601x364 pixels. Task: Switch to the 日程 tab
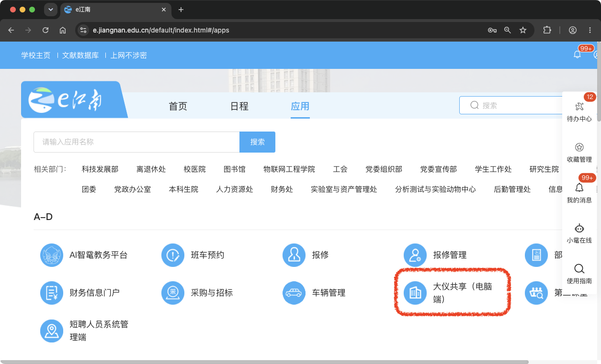point(239,106)
